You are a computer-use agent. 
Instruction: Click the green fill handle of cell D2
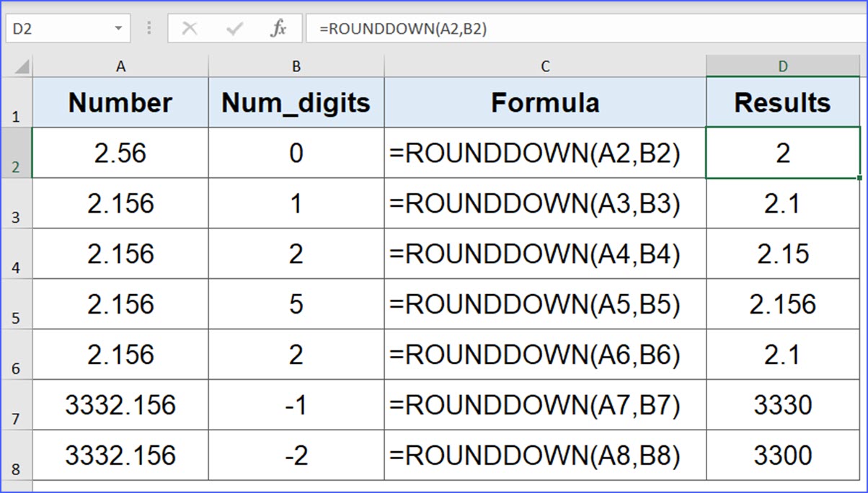point(858,177)
